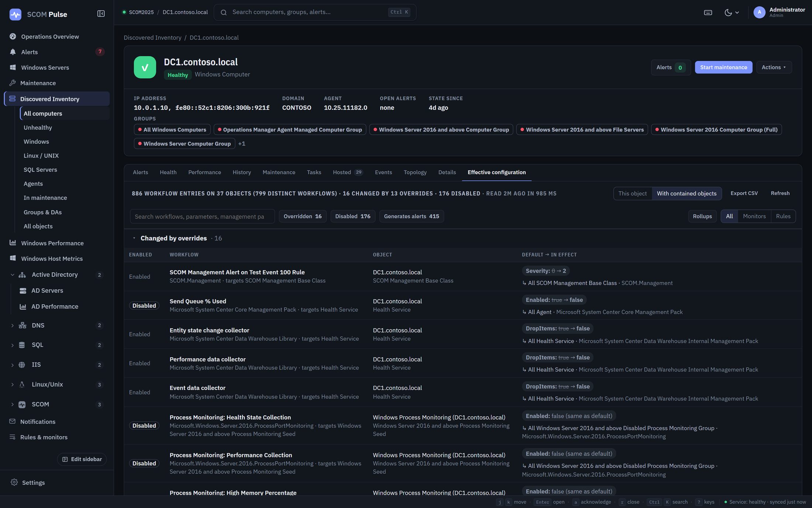Go to Discovered Inventory breadcrumb link
The height and width of the screenshot is (508, 812).
(152, 37)
